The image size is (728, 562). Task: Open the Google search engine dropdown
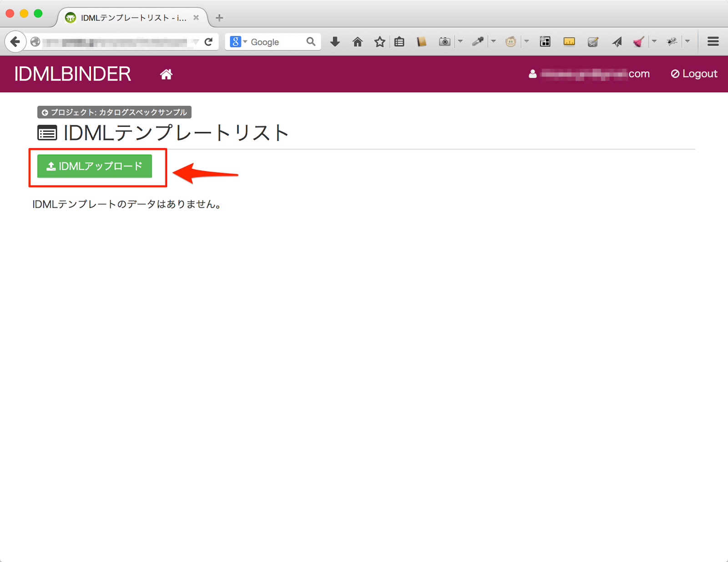pos(244,41)
